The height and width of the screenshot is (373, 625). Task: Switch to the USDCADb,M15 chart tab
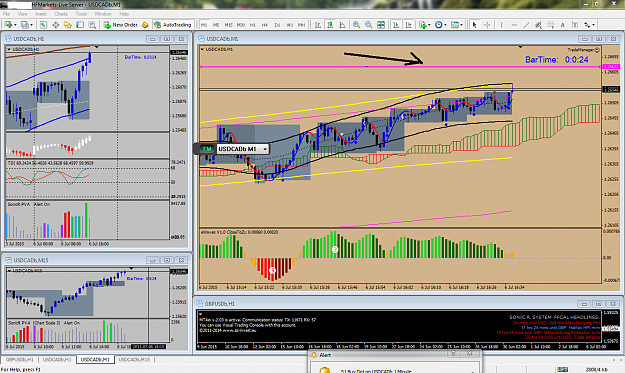[134, 359]
